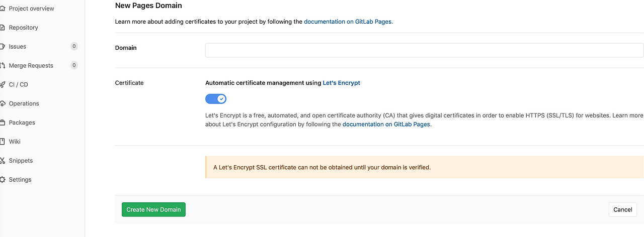The height and width of the screenshot is (237, 644).
Task: Click the Snippets scissors icon
Action: [3, 161]
